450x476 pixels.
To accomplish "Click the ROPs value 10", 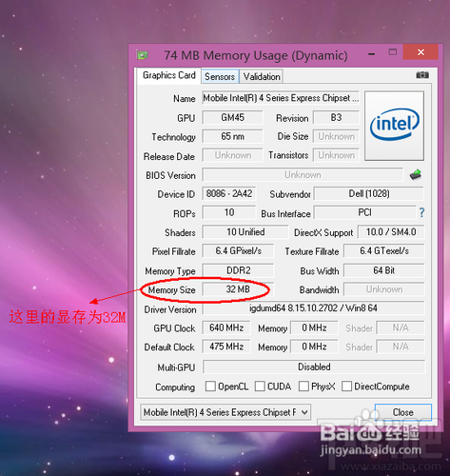I will pos(229,212).
